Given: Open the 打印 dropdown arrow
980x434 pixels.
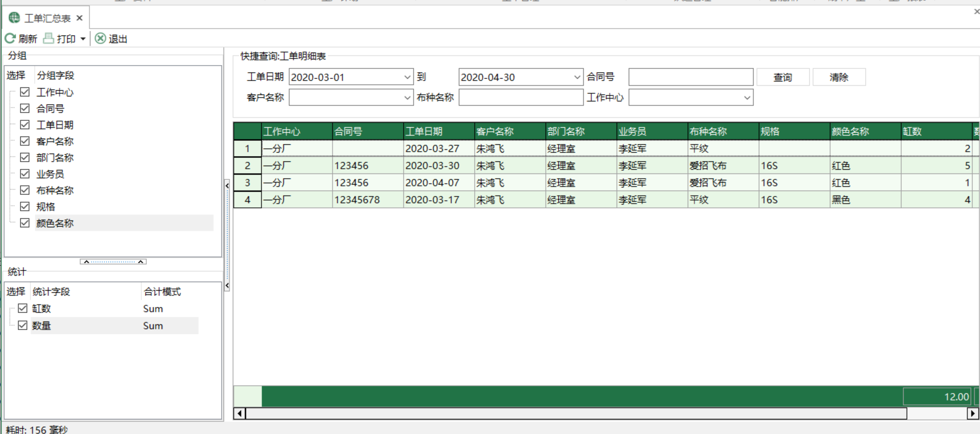Looking at the screenshot, I should tap(83, 39).
